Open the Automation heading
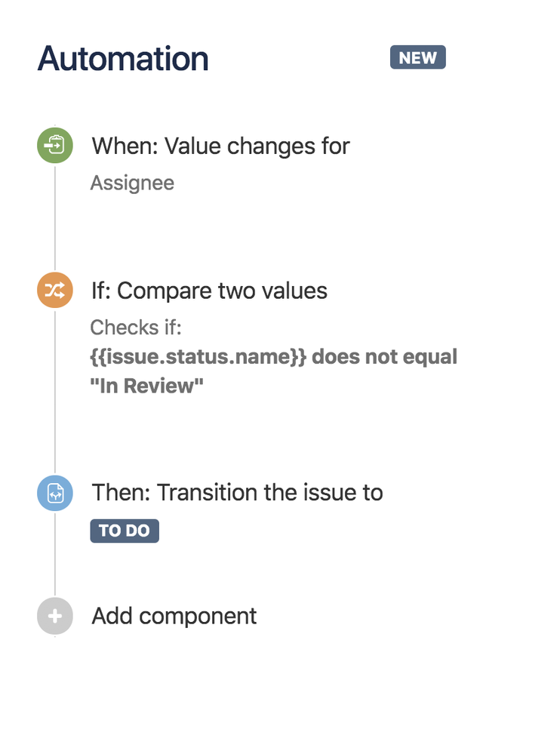Viewport: 560px width, 754px height. tap(122, 58)
